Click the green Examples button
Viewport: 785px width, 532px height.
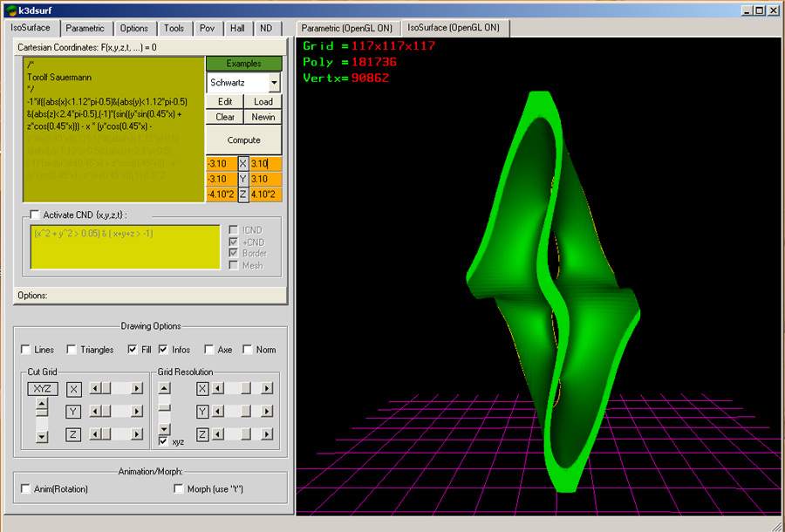(244, 64)
